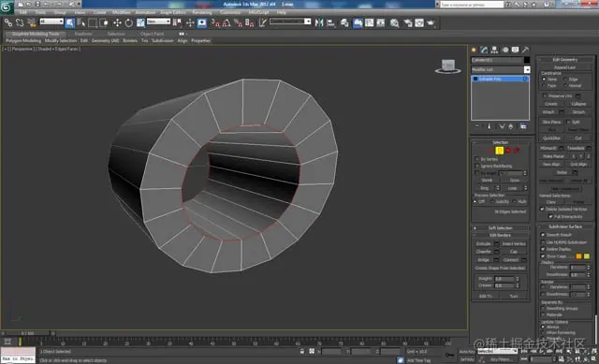The width and height of the screenshot is (599, 364).
Task: Click Configure Modifier Sets icon below stack
Action: [x=523, y=126]
